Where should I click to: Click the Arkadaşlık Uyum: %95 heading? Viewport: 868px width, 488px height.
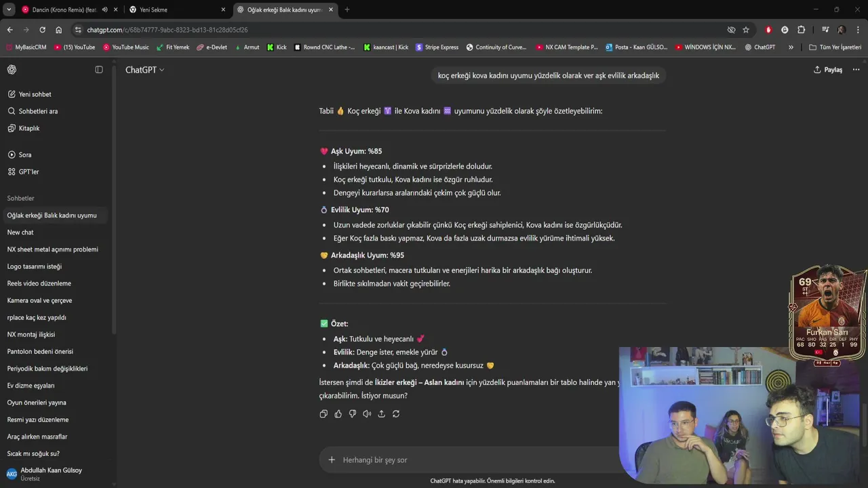tap(367, 256)
